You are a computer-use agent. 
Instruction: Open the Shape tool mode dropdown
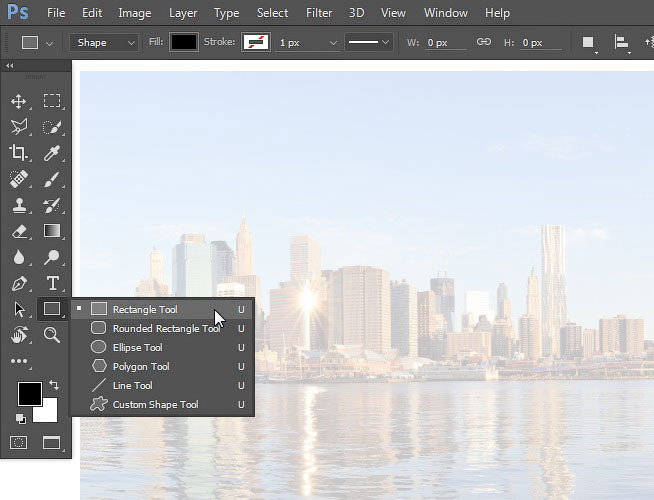tap(104, 43)
